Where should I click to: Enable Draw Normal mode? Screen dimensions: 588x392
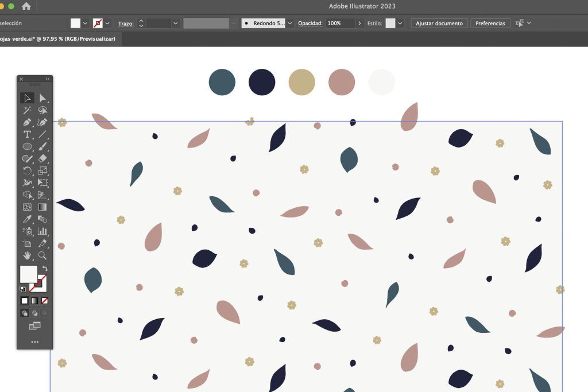[25, 313]
